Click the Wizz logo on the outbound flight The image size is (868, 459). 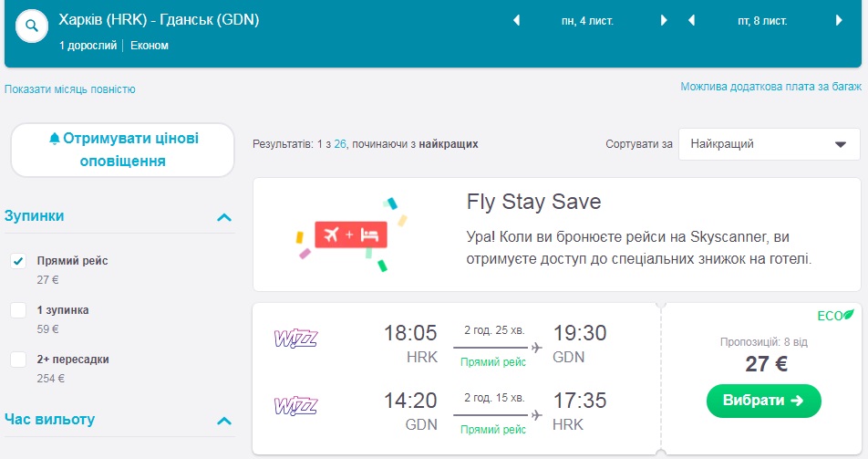(x=295, y=339)
